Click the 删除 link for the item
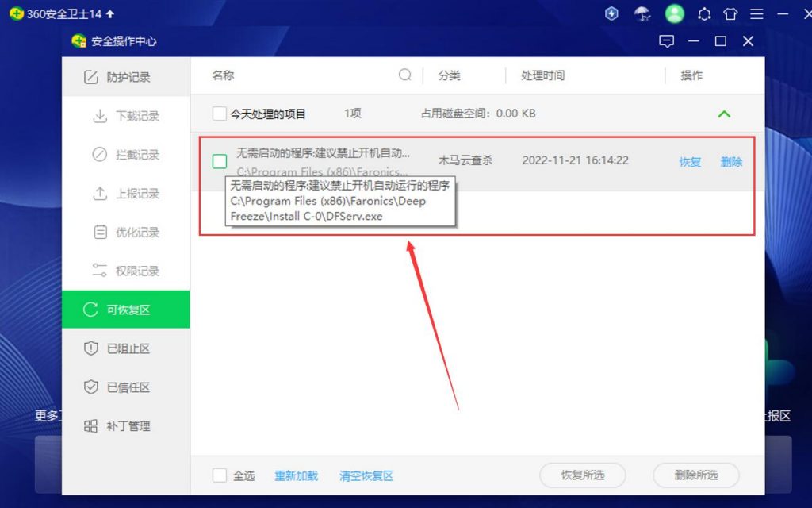 click(731, 162)
